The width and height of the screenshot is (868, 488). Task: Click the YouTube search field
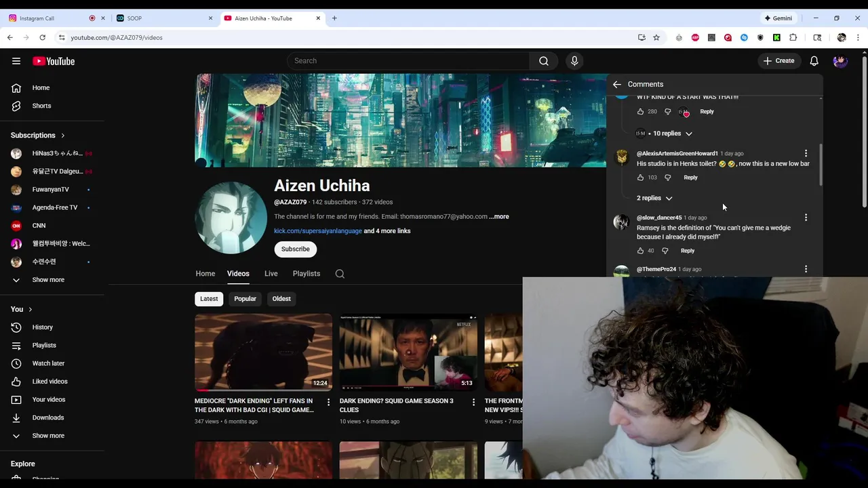(409, 61)
